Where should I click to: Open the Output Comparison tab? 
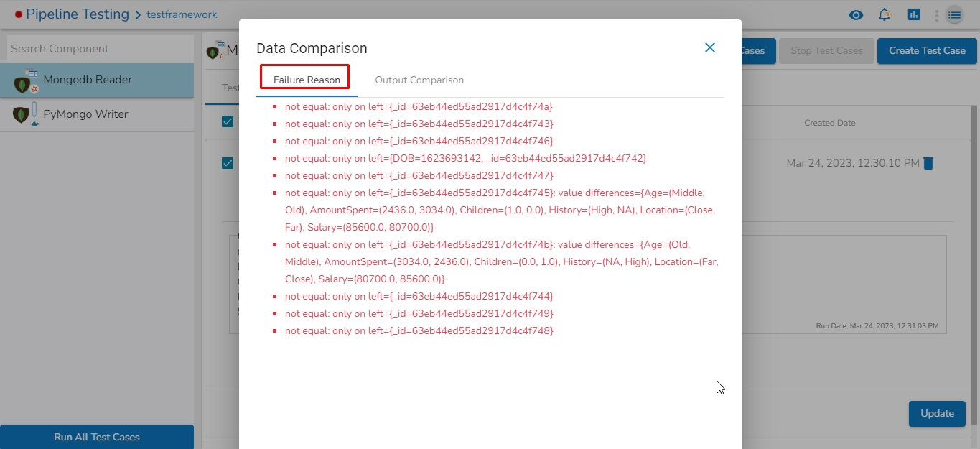[x=419, y=80]
